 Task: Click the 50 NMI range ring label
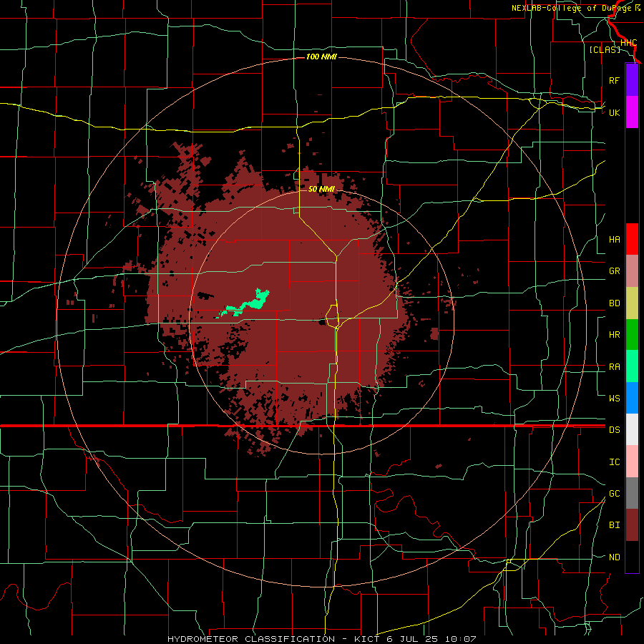[x=321, y=189]
